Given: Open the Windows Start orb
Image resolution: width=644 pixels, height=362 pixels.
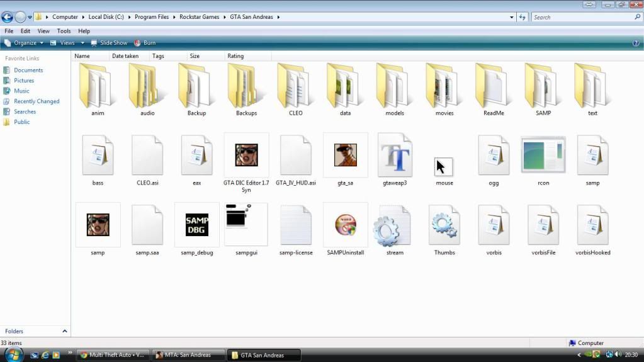Looking at the screenshot, I should [14, 354].
